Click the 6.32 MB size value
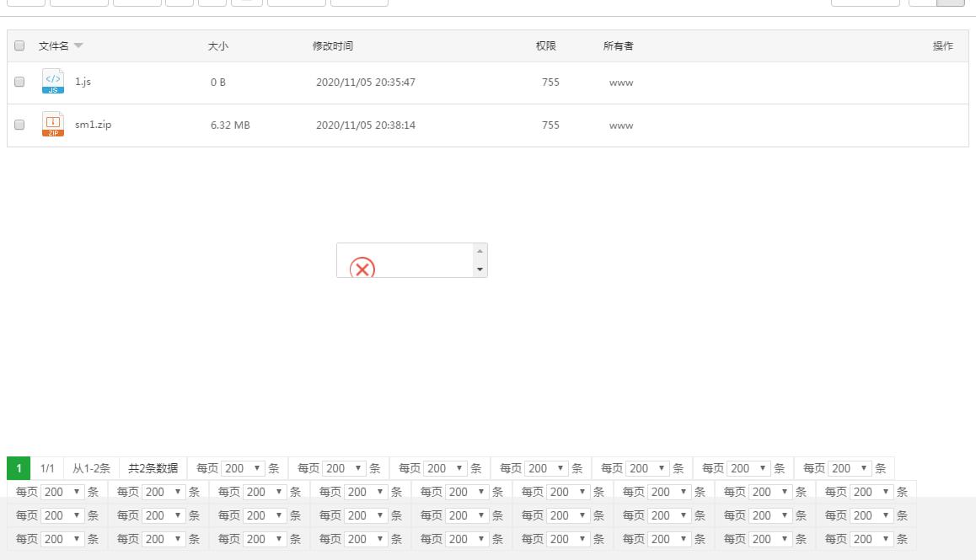Image resolution: width=976 pixels, height=560 pixels. tap(230, 125)
